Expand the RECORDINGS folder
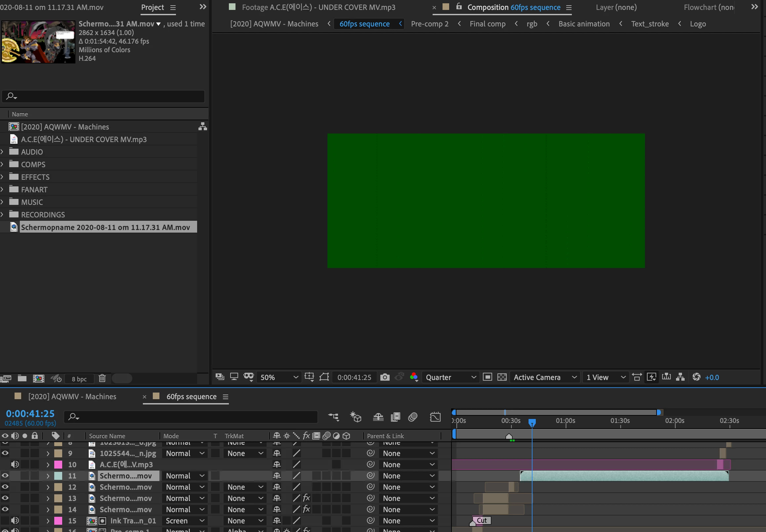The image size is (766, 532). coord(2,214)
